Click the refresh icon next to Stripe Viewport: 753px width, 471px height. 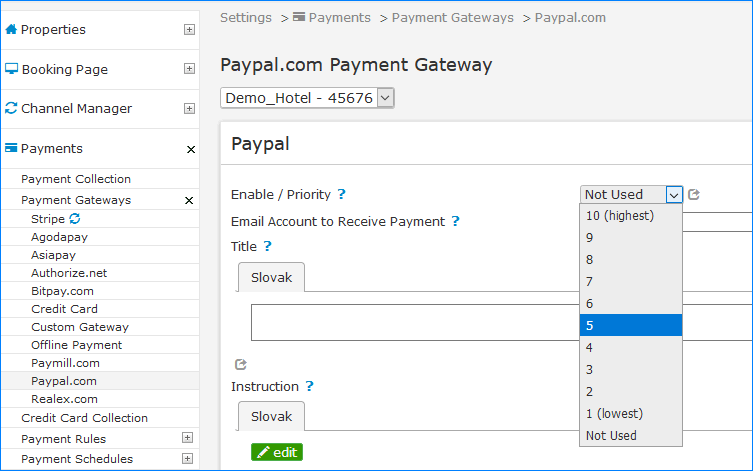(x=75, y=218)
